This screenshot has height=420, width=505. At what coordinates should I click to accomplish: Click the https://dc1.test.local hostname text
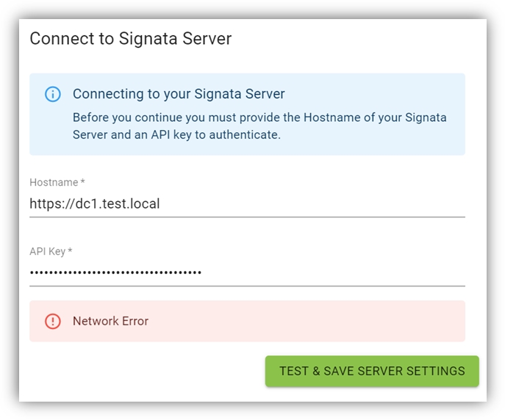point(94,203)
